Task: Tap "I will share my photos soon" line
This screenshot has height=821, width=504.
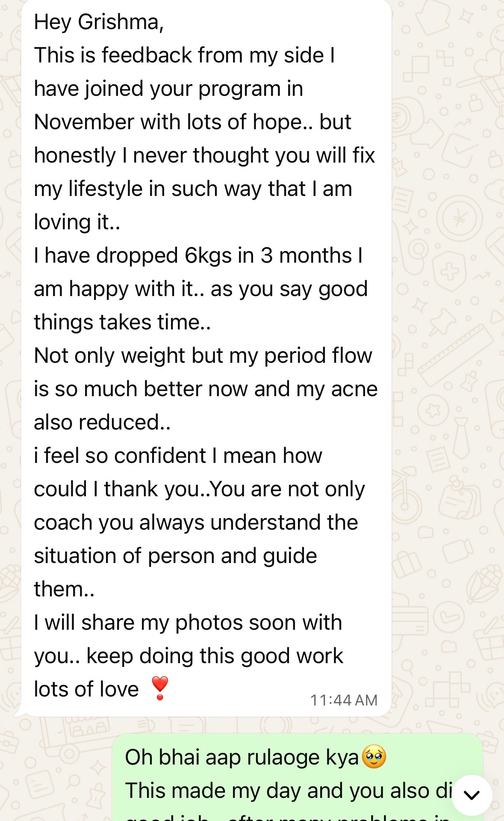Action: tap(188, 622)
